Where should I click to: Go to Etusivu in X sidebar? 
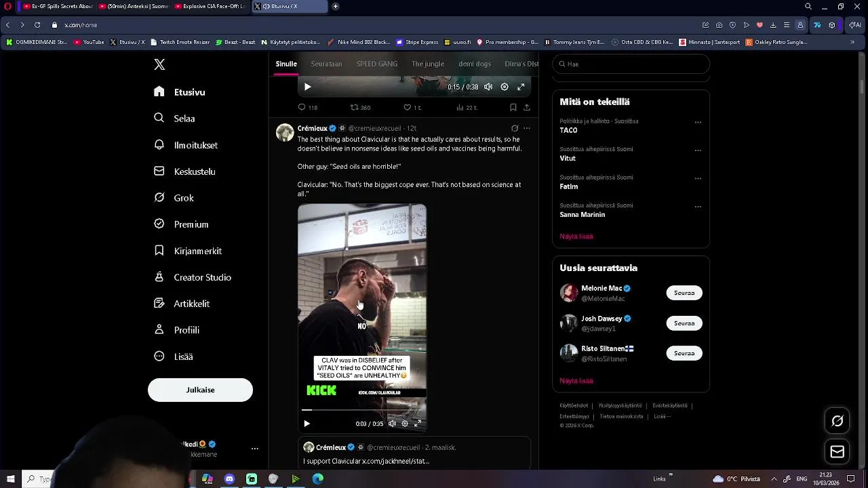(x=180, y=92)
